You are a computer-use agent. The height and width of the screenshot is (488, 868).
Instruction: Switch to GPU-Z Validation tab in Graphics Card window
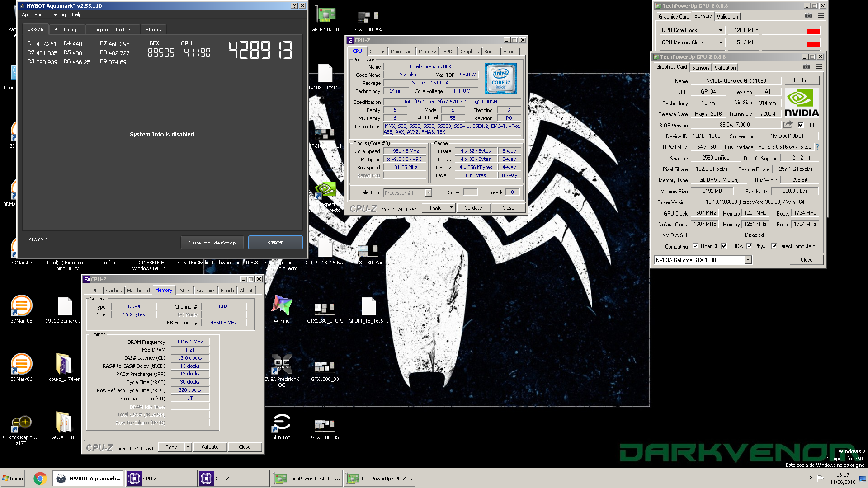725,67
